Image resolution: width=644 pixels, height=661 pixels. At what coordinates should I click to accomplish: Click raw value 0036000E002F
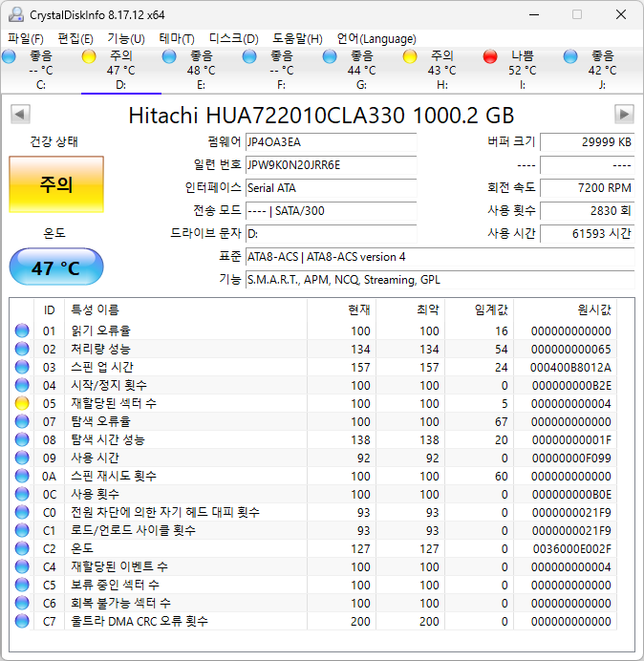pyautogui.click(x=572, y=548)
